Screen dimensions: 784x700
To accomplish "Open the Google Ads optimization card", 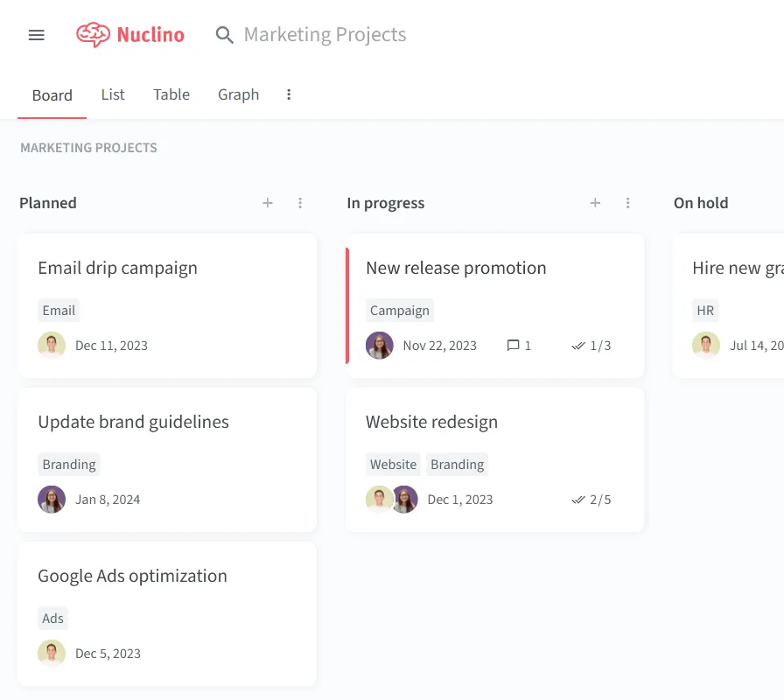I will [x=167, y=614].
